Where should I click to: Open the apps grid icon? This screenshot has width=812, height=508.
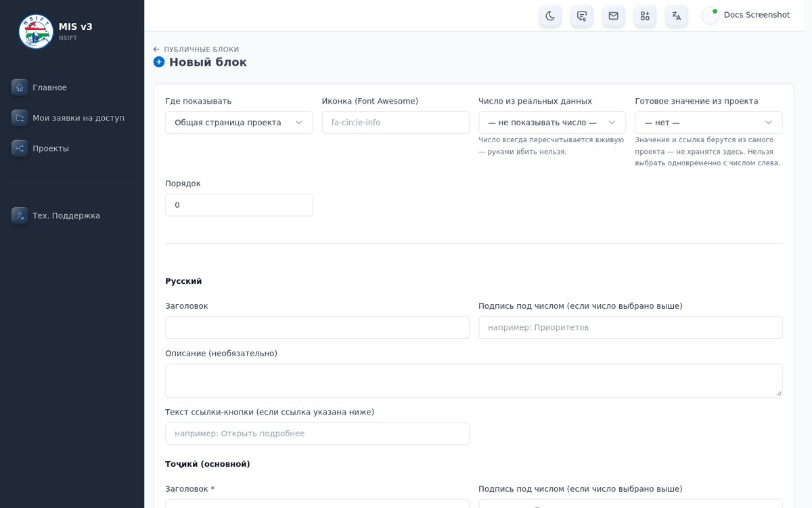(645, 16)
